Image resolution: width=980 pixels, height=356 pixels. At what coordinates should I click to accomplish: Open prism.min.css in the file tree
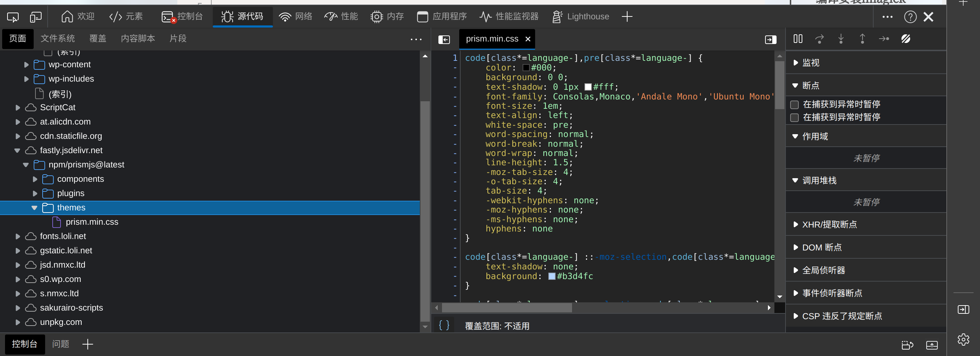pyautogui.click(x=92, y=222)
